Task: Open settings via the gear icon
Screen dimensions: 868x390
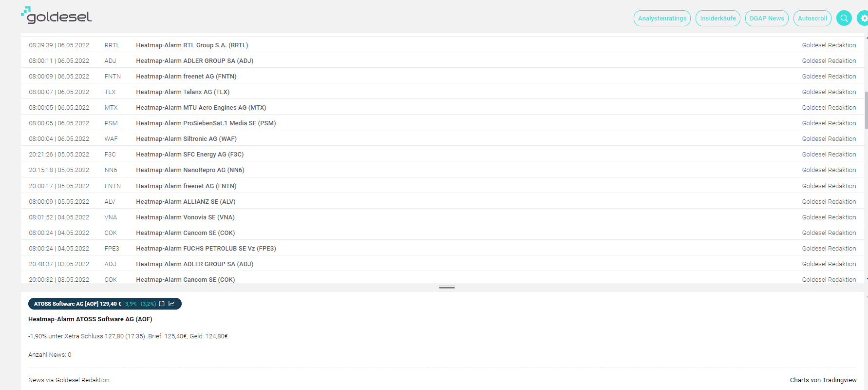Action: tap(864, 19)
